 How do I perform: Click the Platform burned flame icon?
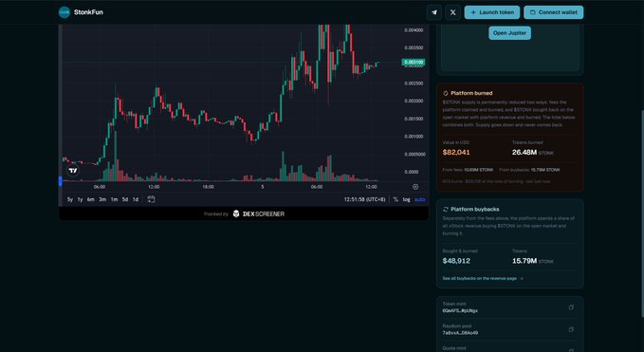coord(445,93)
